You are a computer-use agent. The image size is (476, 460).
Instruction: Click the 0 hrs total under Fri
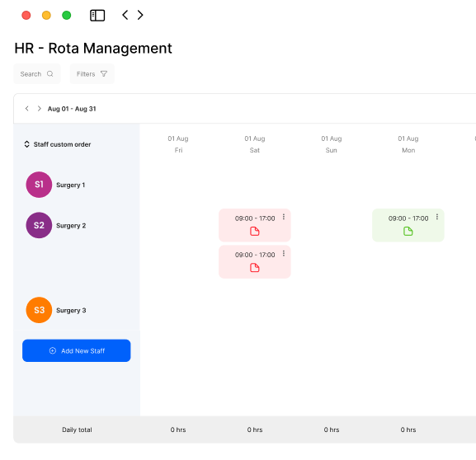coord(178,429)
